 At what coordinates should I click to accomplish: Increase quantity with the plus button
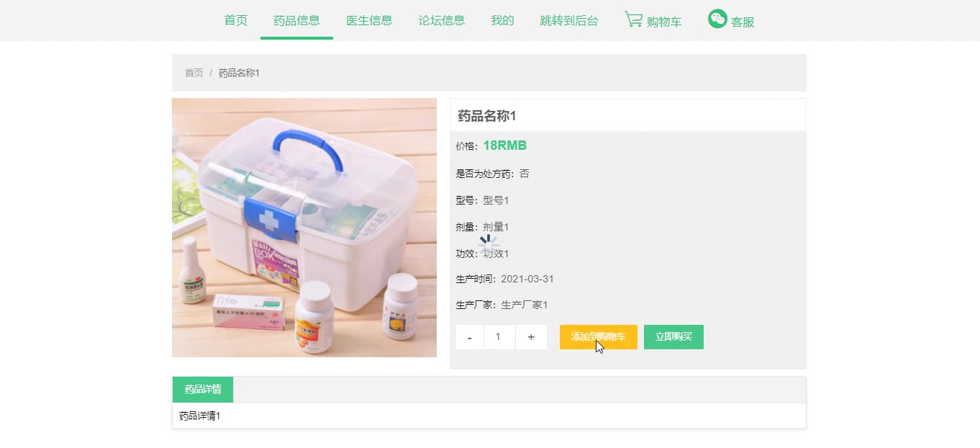(531, 337)
